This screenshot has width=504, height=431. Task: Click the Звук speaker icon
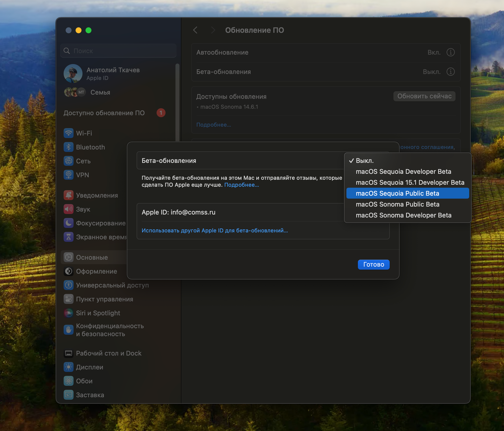coord(69,209)
